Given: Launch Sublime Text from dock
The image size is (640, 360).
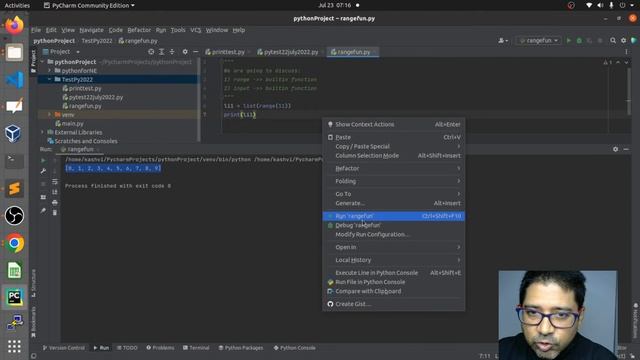Looking at the screenshot, I should tap(14, 188).
